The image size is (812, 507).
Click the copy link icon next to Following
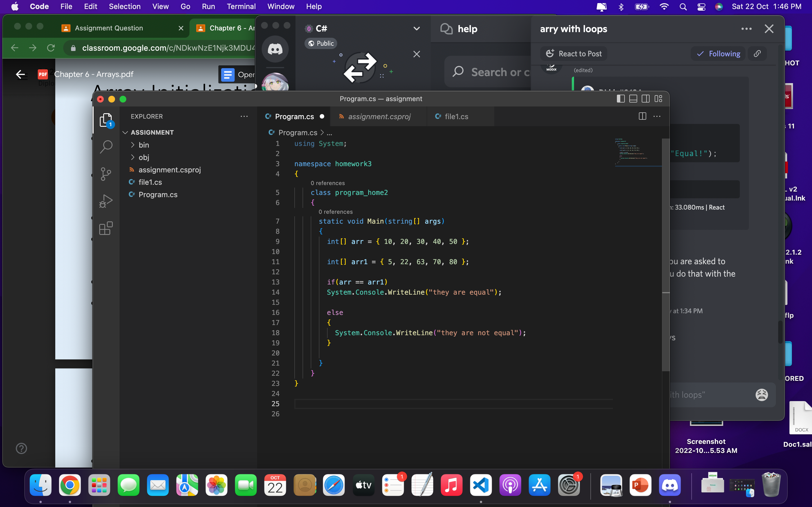[757, 53]
